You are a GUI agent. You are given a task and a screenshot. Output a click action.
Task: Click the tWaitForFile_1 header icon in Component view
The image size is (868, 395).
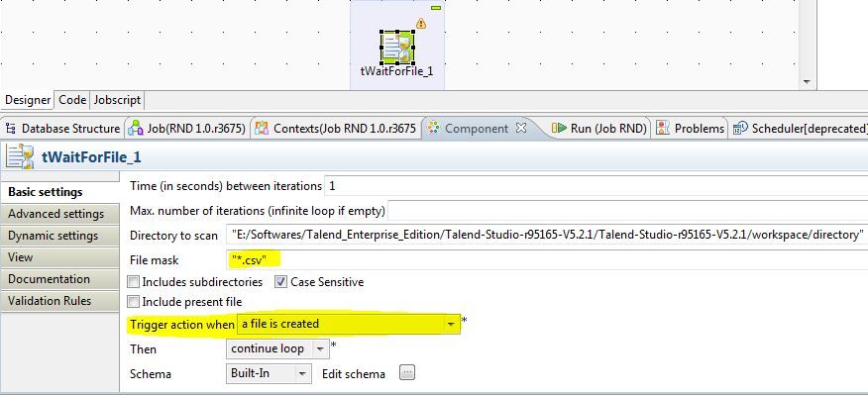pyautogui.click(x=20, y=156)
